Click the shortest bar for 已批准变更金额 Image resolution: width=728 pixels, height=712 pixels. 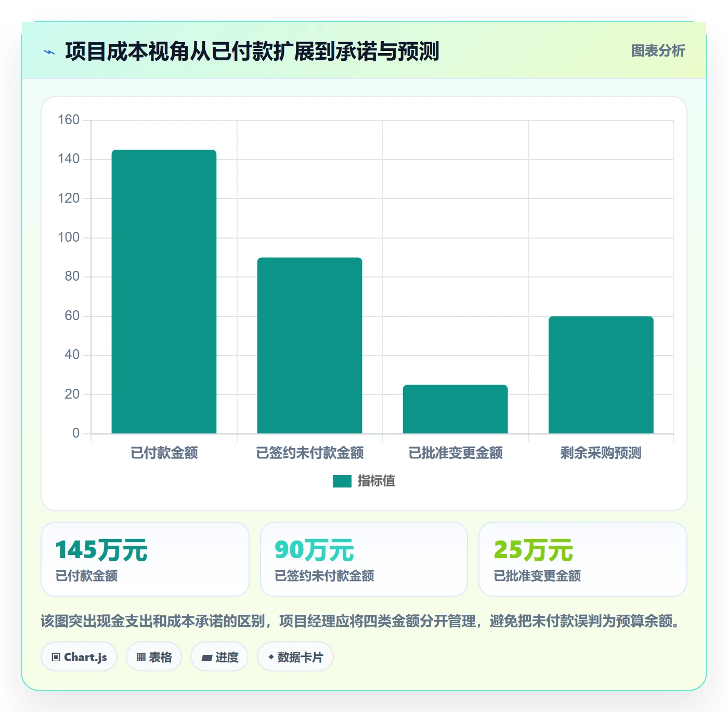point(455,409)
